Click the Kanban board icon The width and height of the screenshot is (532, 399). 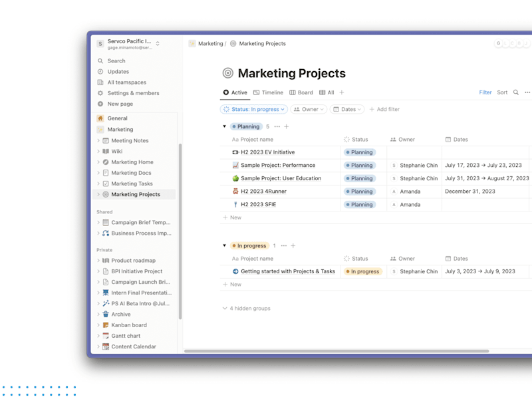click(106, 325)
